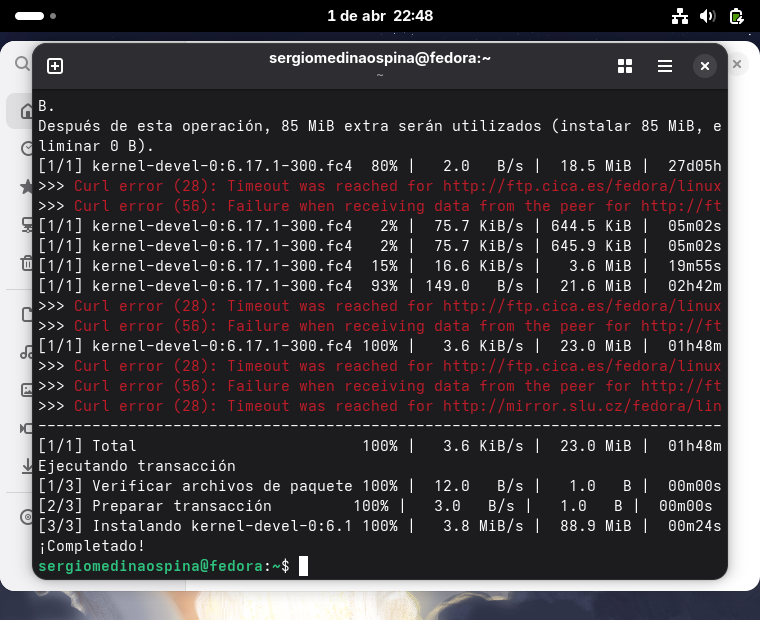
Task: Click the wired network status icon
Action: coord(680,16)
